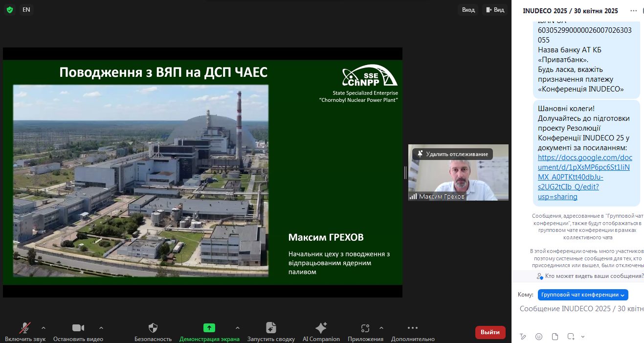The image size is (644, 343).
Task: Click the Безопасность shield icon
Action: click(153, 328)
